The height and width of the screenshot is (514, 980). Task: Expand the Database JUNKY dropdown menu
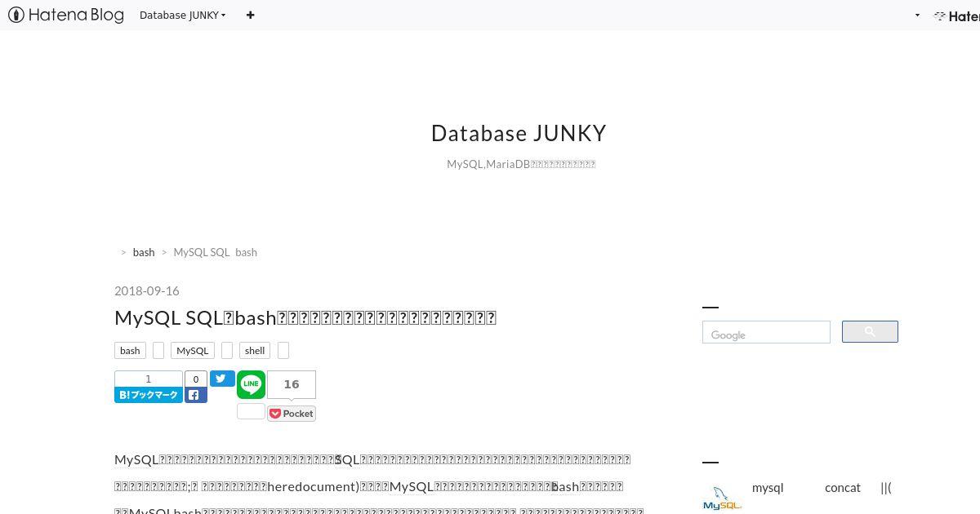[182, 15]
